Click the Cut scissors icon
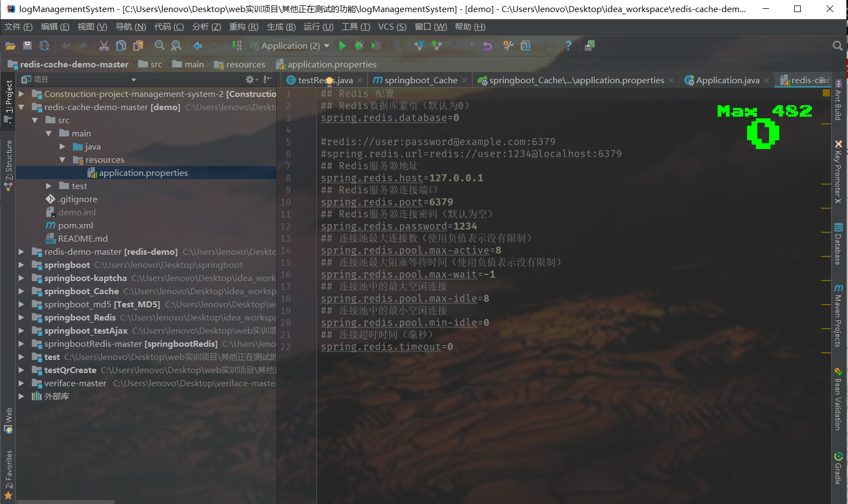 click(x=104, y=46)
